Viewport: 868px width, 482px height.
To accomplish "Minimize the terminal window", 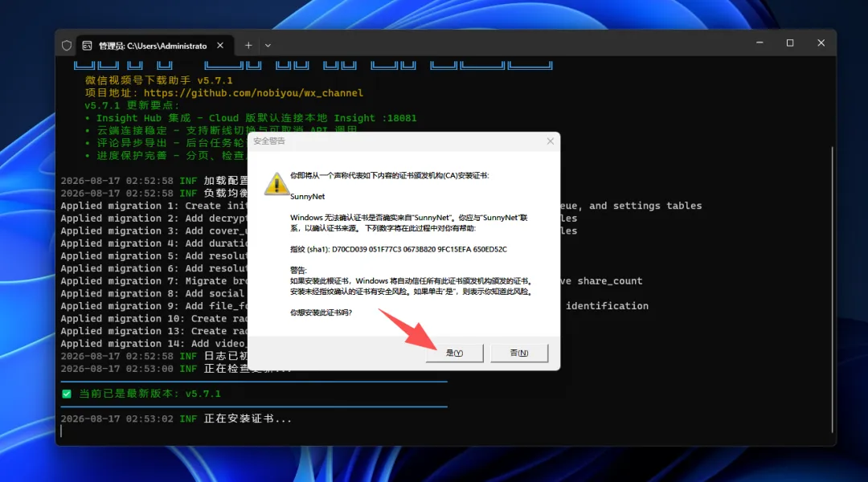I will click(x=759, y=43).
